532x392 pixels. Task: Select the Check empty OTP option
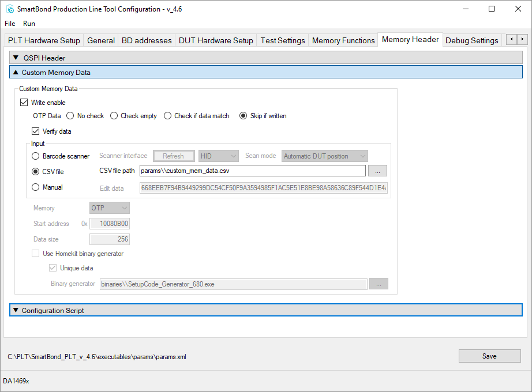[114, 116]
